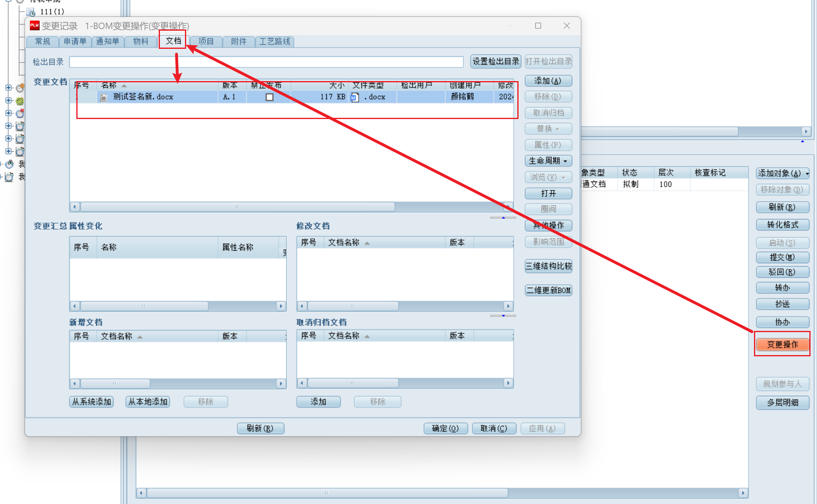Open the 添加对象(A) dropdown arrow
The width and height of the screenshot is (817, 504).
(x=807, y=174)
